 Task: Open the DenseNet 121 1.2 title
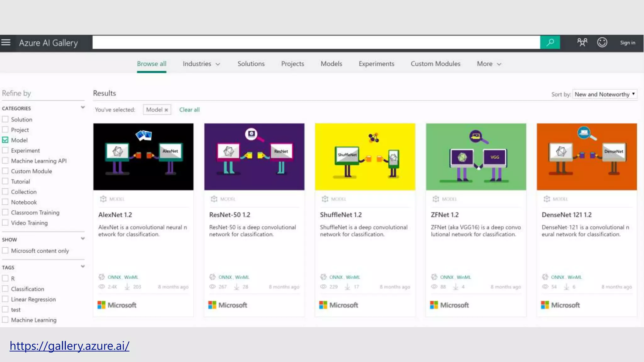tap(566, 215)
